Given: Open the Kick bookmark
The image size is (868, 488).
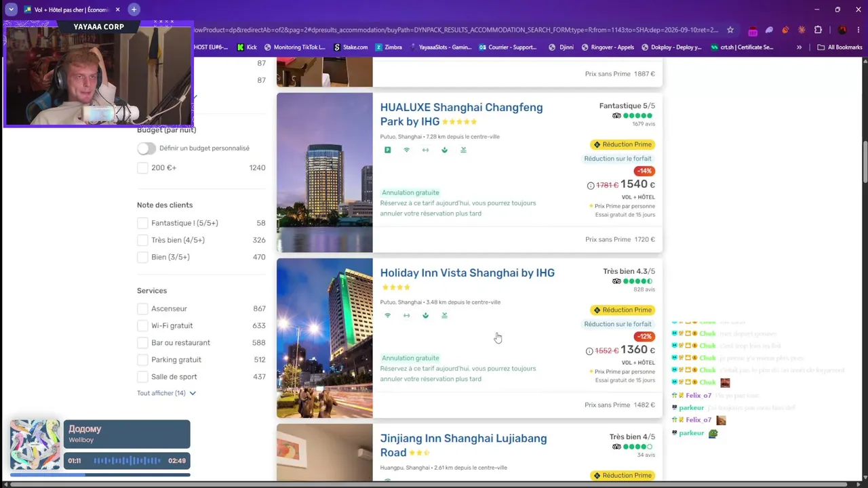Looking at the screenshot, I should (x=247, y=47).
